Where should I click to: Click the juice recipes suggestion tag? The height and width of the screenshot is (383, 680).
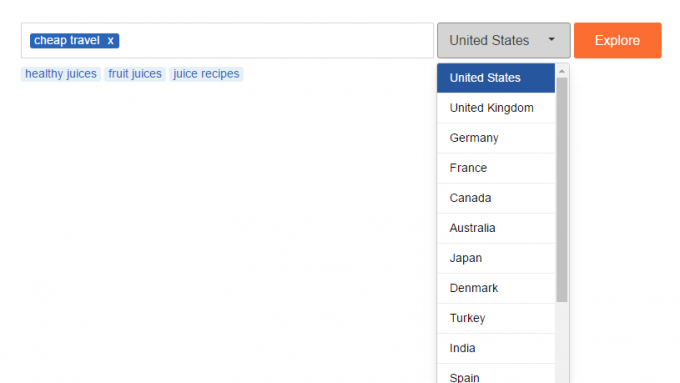[x=206, y=74]
